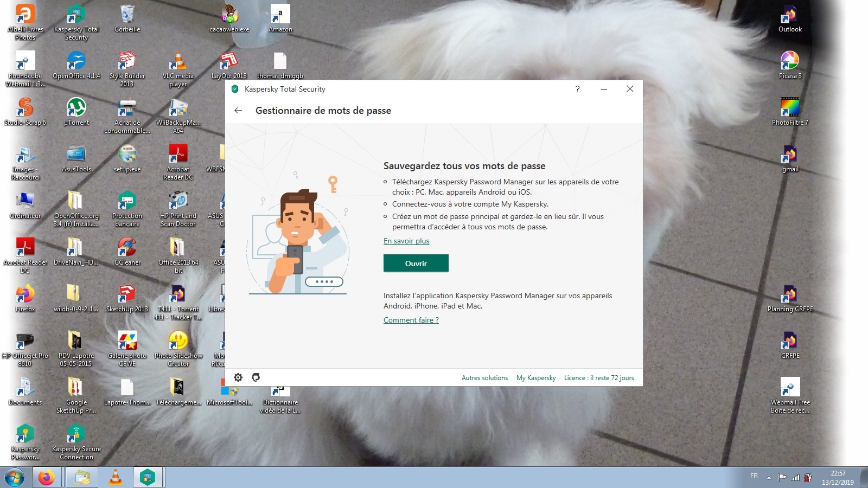Open the Documents desktop shortcut
This screenshot has width=868, height=488.
point(25,392)
